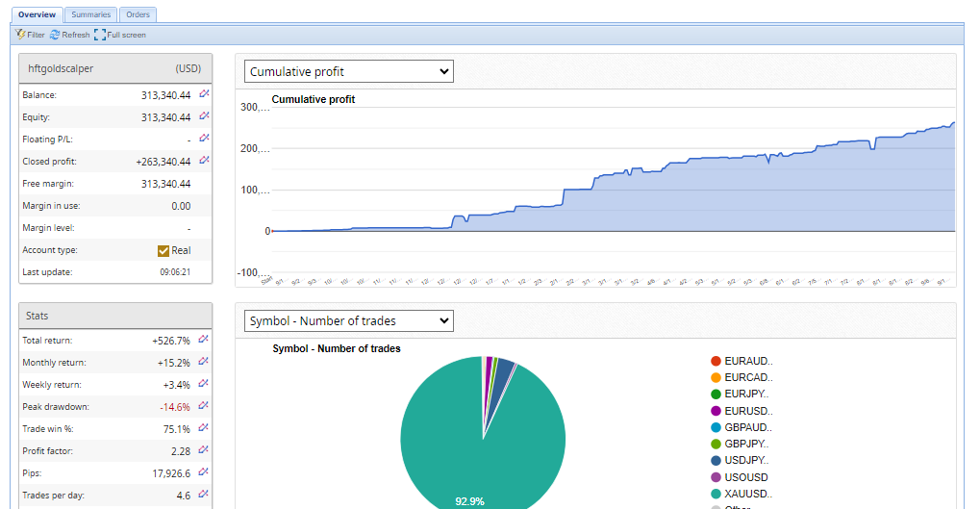980x509 pixels.
Task: Open the Cumulative profit chart dropdown
Action: (x=348, y=71)
